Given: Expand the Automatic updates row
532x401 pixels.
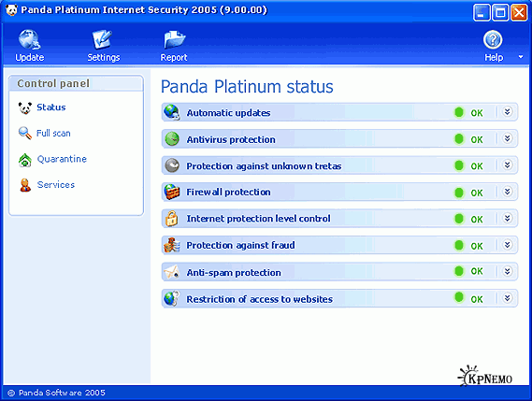Looking at the screenshot, I should pos(508,111).
